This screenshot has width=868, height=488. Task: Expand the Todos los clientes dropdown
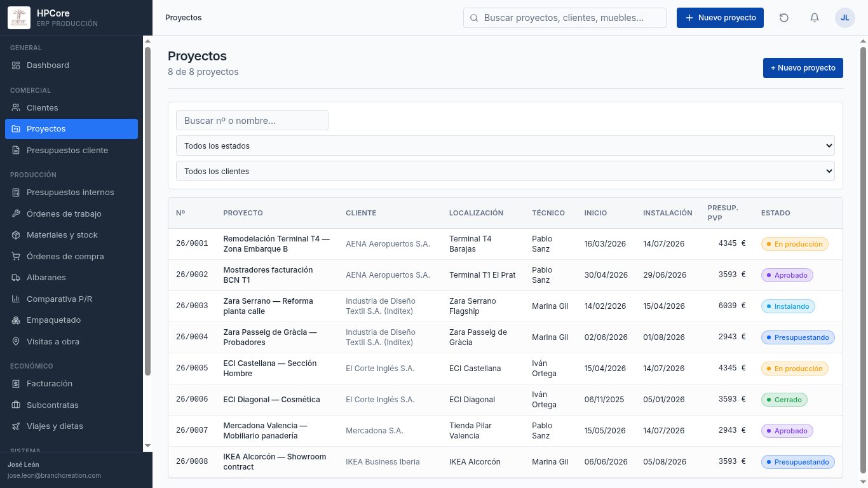click(x=505, y=171)
